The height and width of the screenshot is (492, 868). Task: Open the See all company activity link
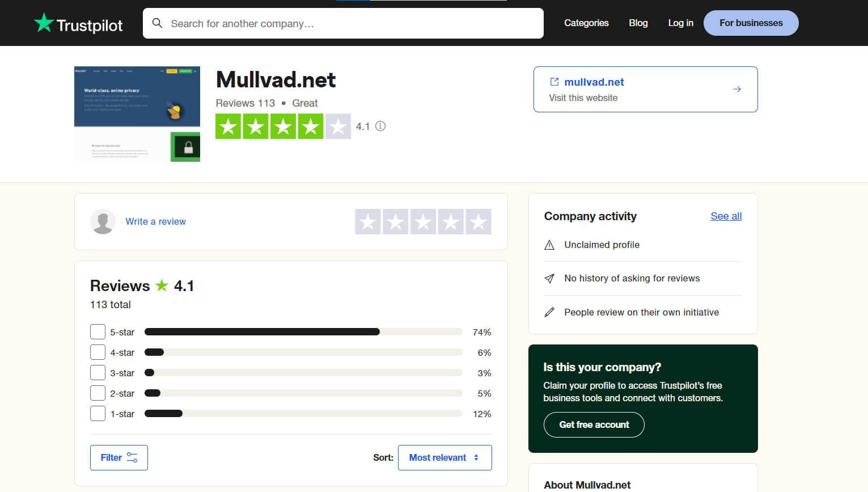tap(726, 216)
